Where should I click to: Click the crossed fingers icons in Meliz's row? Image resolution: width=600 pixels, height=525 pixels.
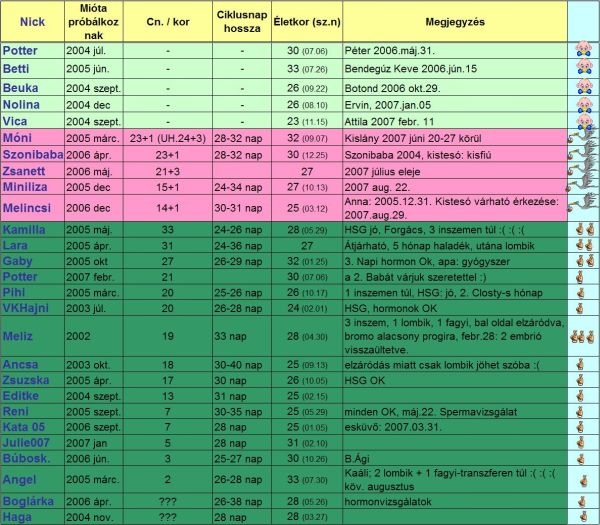582,335
